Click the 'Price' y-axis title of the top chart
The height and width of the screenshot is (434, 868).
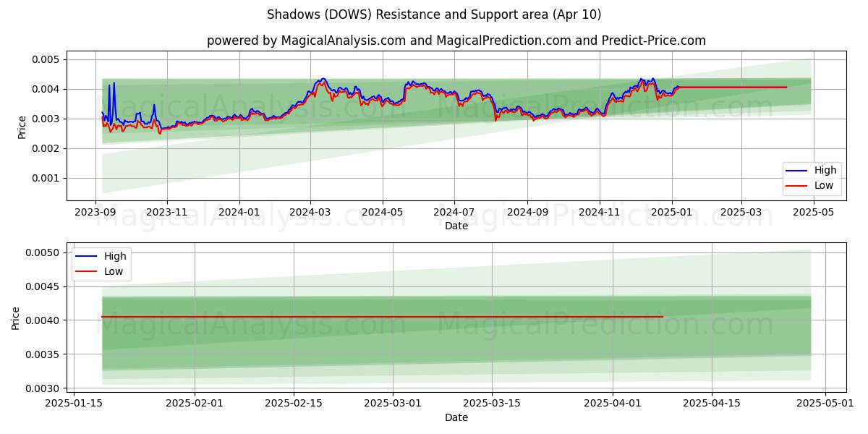(x=22, y=126)
